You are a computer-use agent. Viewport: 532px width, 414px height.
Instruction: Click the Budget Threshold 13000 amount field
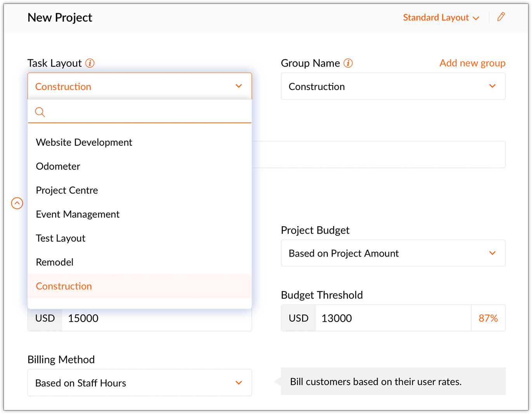393,318
